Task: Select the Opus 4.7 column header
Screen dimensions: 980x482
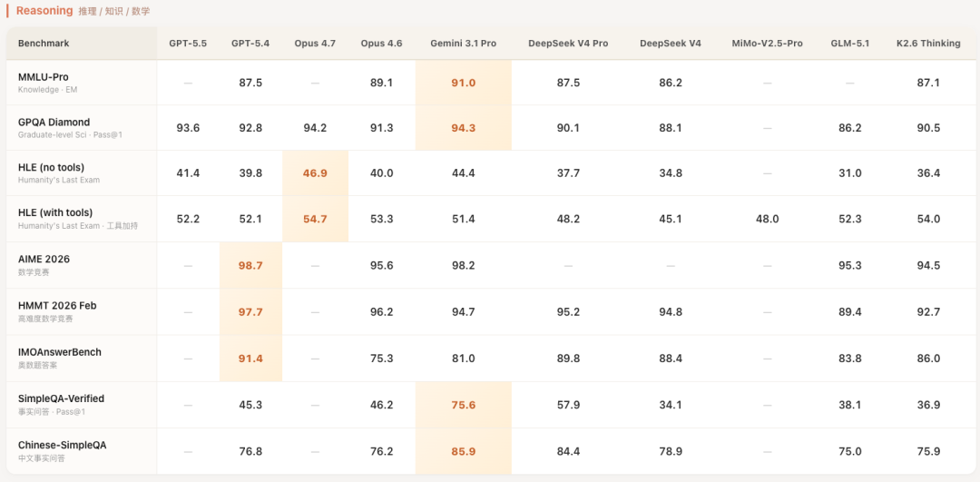Action: point(315,44)
